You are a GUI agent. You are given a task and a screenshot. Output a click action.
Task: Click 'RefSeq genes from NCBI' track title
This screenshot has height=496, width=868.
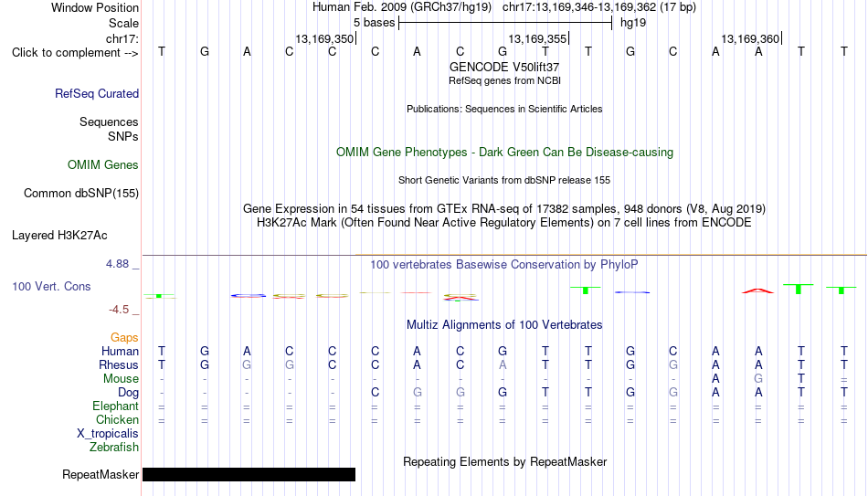coord(504,80)
